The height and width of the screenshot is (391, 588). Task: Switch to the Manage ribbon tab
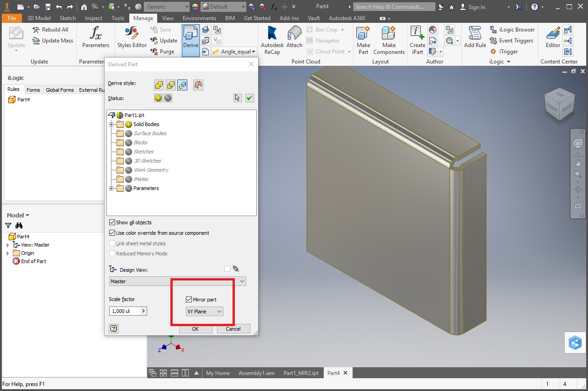(x=143, y=18)
